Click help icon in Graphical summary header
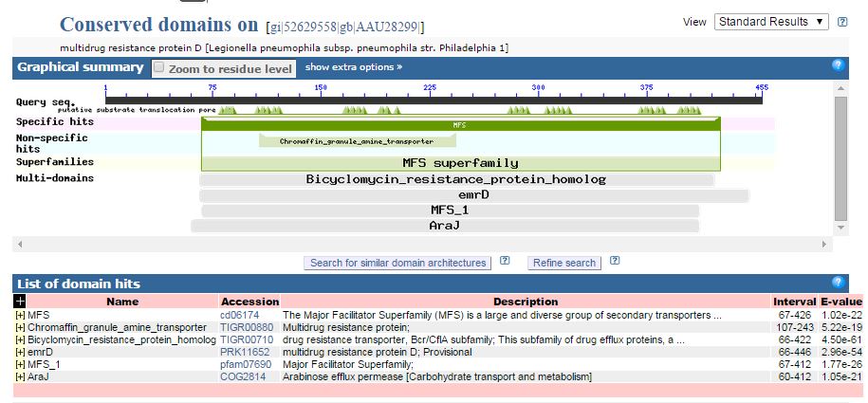This screenshot has width=868, height=403. point(838,65)
